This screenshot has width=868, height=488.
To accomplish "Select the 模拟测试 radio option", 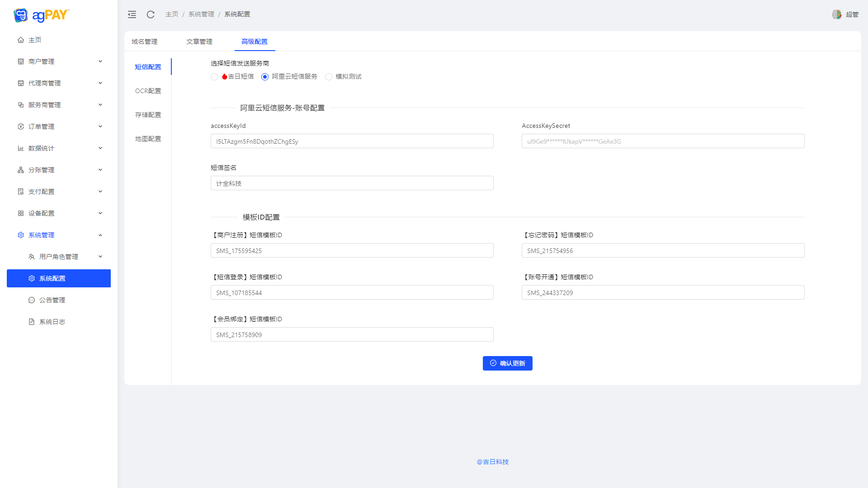I will click(x=329, y=77).
